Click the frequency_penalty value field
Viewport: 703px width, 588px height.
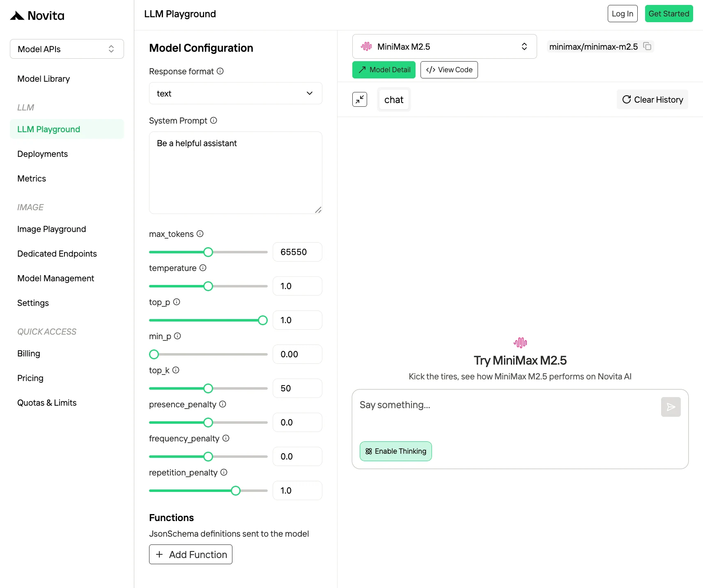(297, 457)
